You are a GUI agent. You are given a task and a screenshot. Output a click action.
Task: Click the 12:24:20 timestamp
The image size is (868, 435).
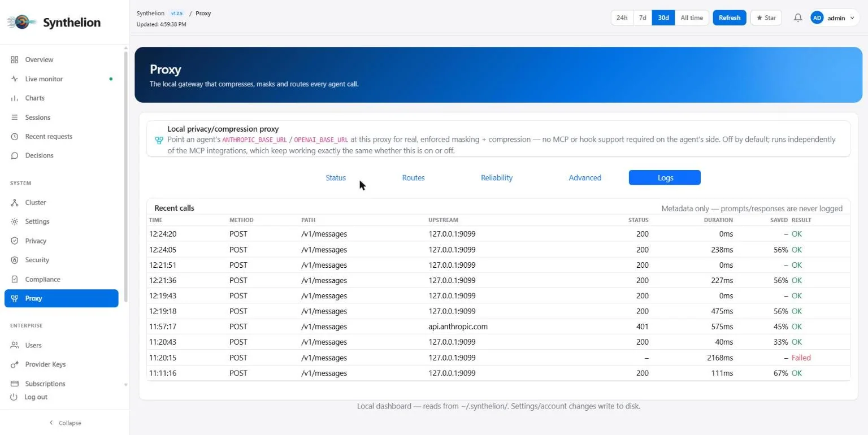(x=163, y=234)
